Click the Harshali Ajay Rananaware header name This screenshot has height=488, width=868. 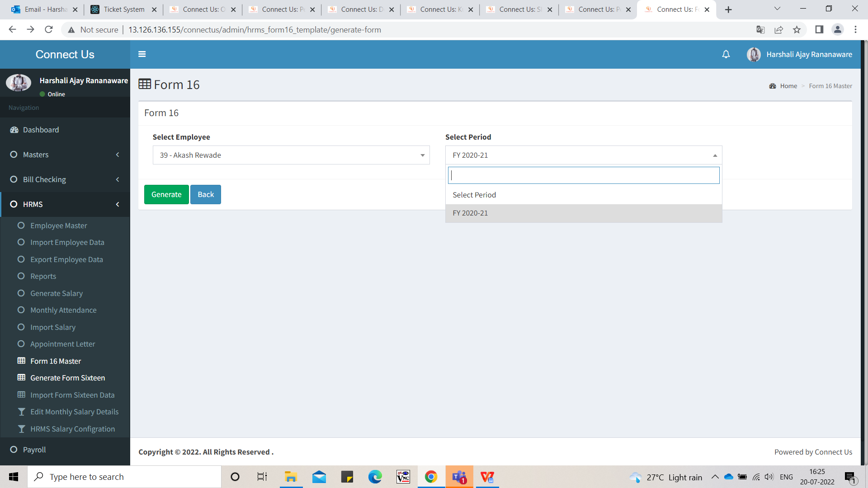[x=809, y=54]
